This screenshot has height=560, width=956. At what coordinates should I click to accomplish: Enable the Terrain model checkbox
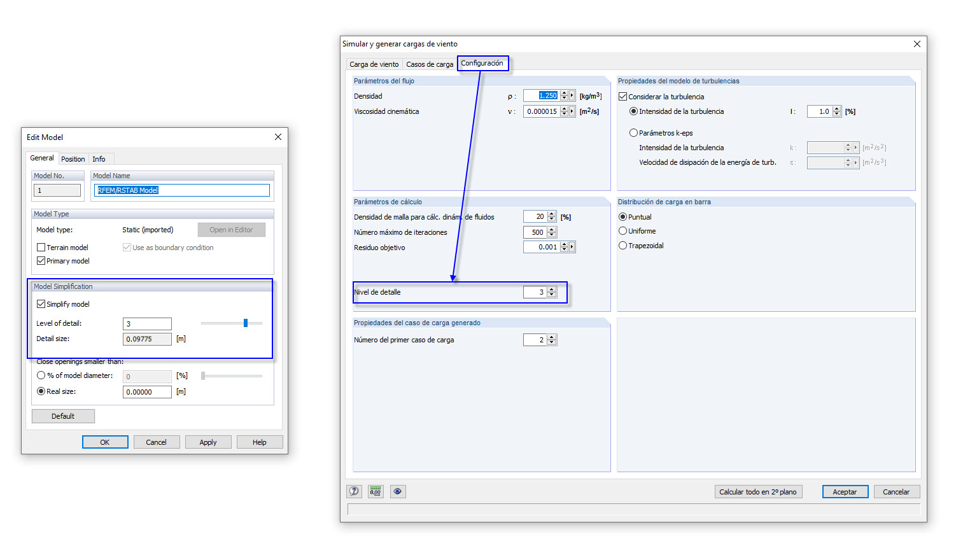pyautogui.click(x=41, y=248)
